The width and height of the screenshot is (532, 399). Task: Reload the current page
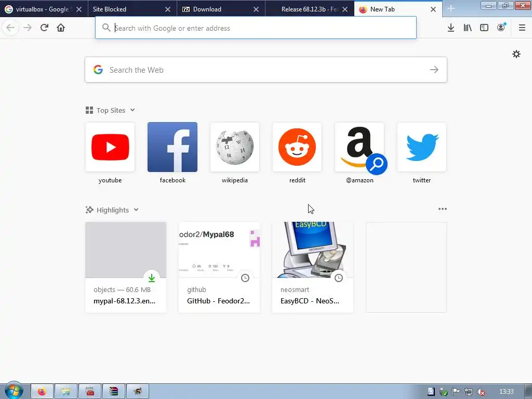tap(44, 28)
